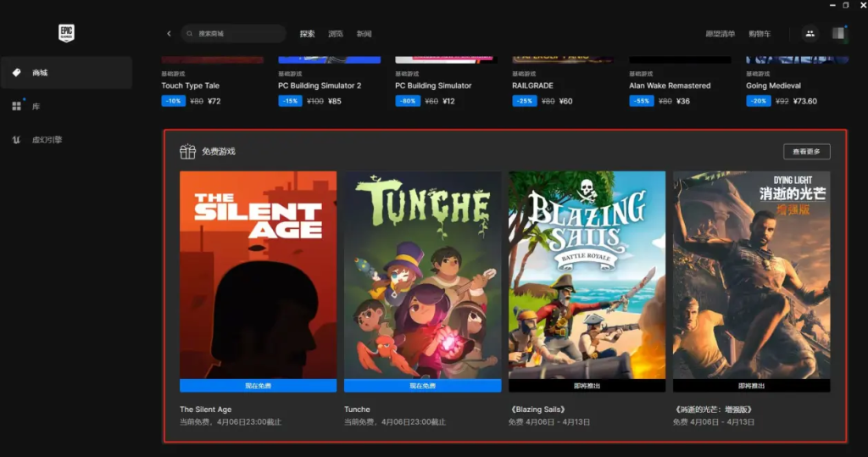Open the Blazing Sails cover art
The width and height of the screenshot is (868, 457).
click(x=587, y=275)
